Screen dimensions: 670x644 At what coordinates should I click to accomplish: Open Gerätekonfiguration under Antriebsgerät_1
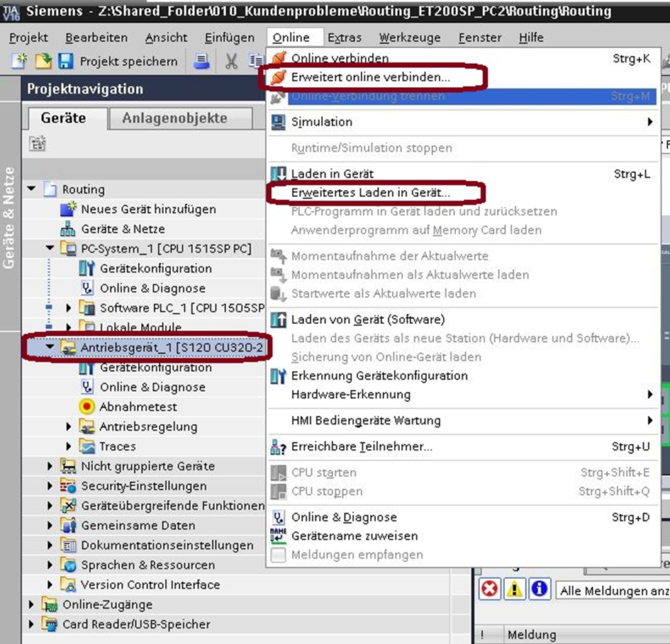click(x=156, y=367)
